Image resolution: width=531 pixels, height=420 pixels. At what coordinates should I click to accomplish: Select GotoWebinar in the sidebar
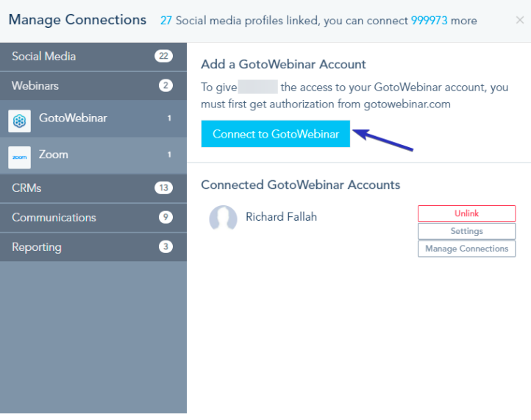click(73, 118)
